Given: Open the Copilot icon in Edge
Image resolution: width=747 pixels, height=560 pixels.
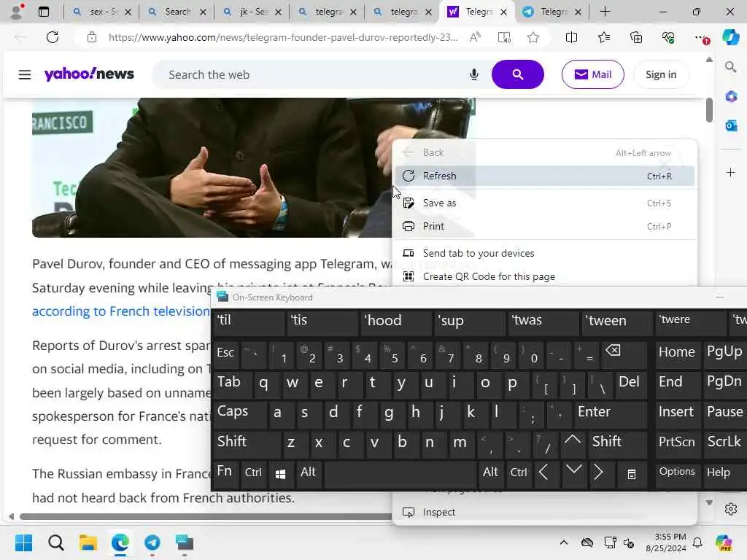Looking at the screenshot, I should (x=730, y=37).
